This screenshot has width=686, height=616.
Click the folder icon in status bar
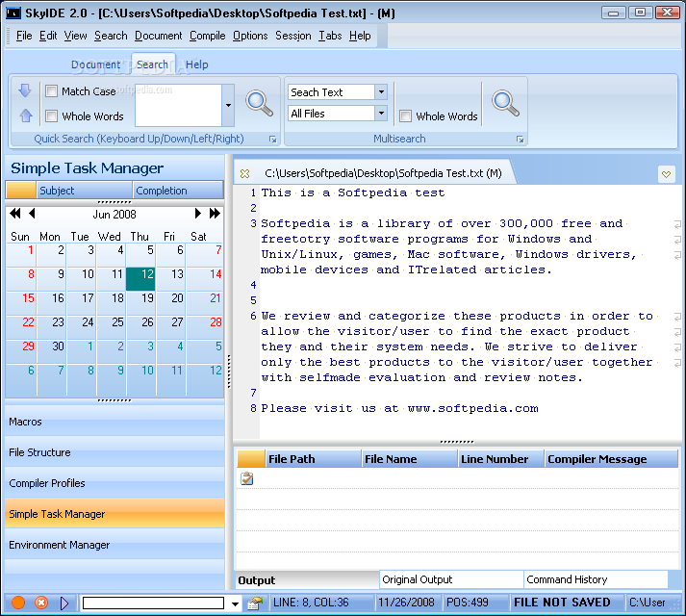[x=255, y=603]
